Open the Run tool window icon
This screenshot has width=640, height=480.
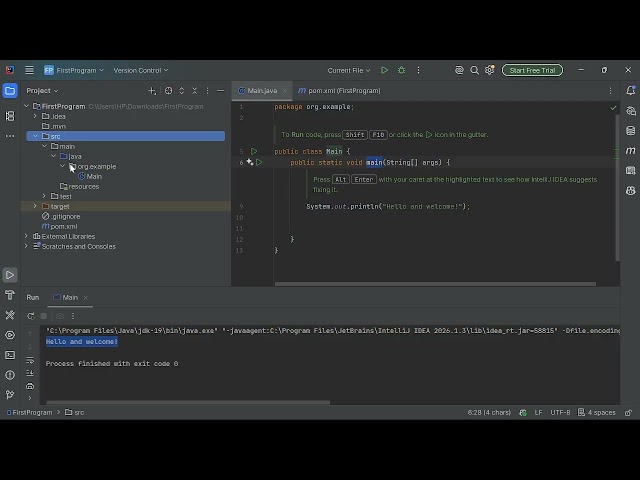click(x=10, y=275)
